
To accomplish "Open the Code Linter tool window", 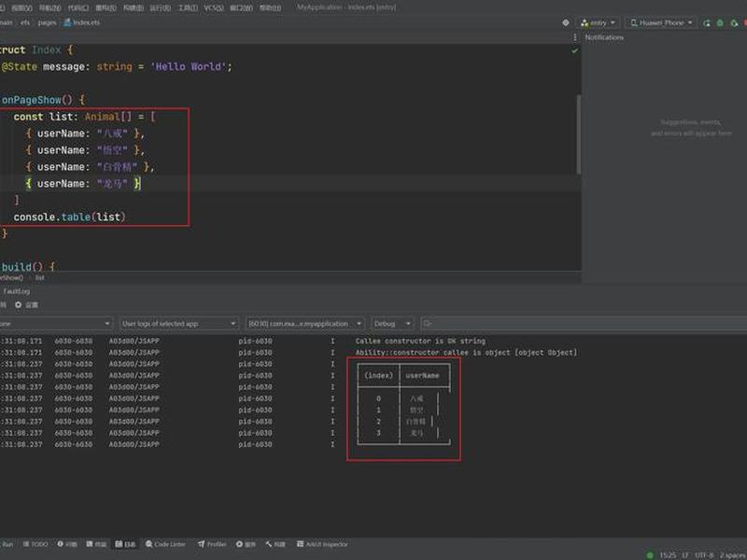I will click(x=165, y=544).
